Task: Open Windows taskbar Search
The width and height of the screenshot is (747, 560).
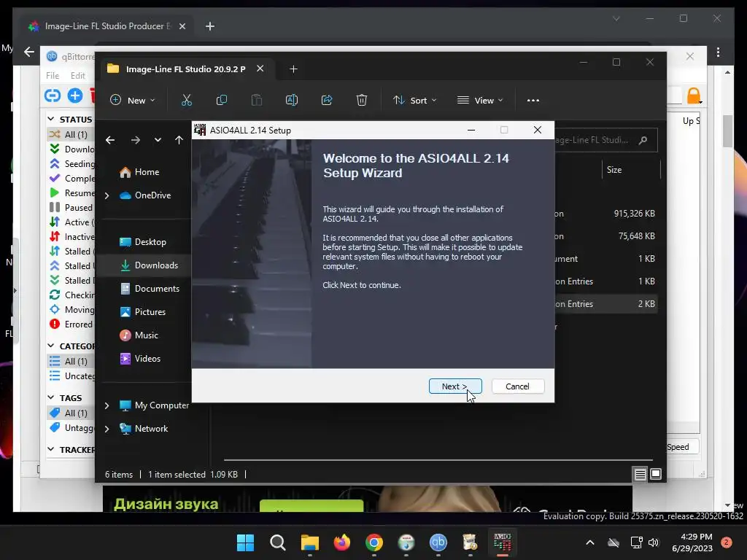Action: [x=278, y=542]
